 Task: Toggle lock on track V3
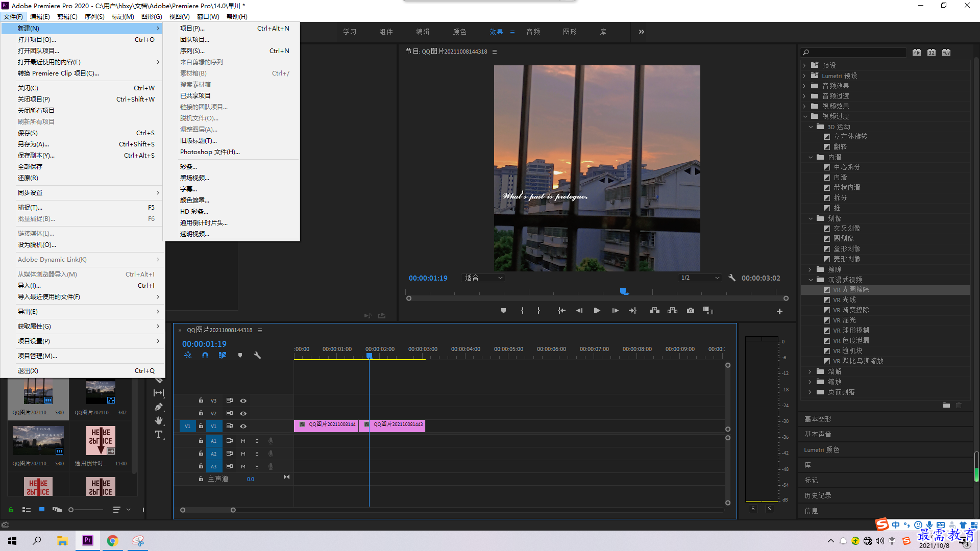[x=201, y=400]
